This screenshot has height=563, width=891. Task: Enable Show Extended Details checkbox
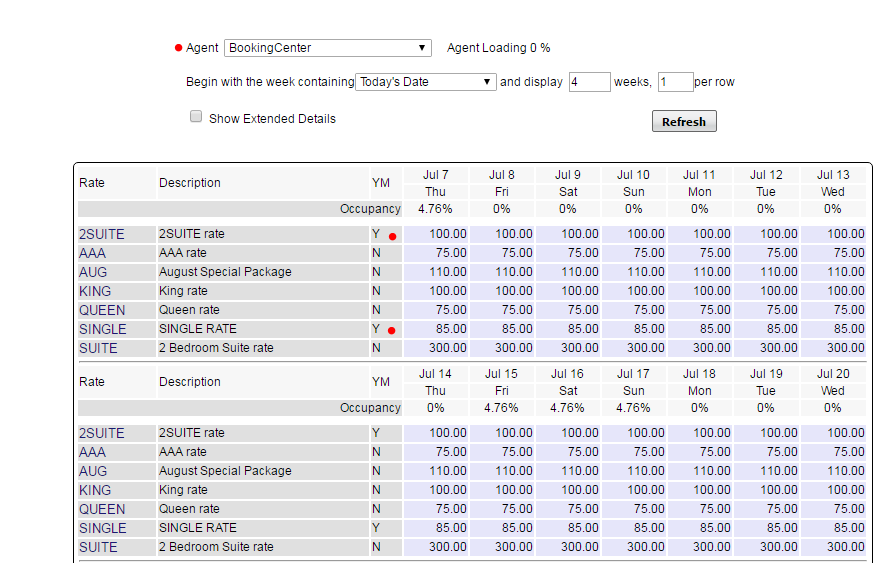pos(196,116)
